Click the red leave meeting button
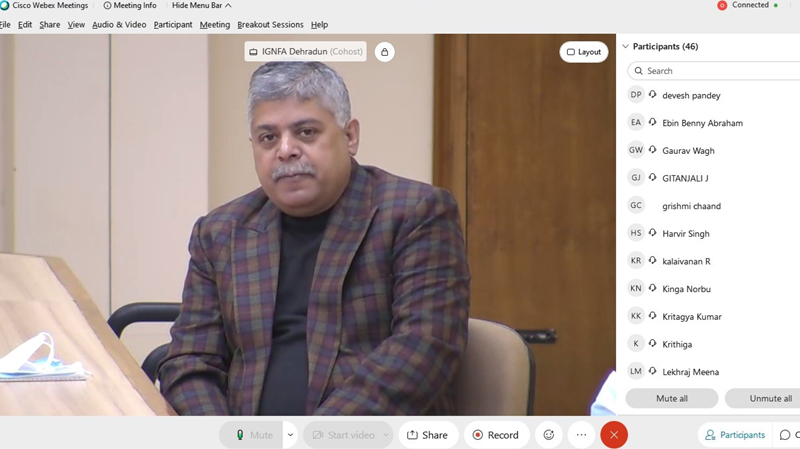Image resolution: width=800 pixels, height=449 pixels. (614, 435)
